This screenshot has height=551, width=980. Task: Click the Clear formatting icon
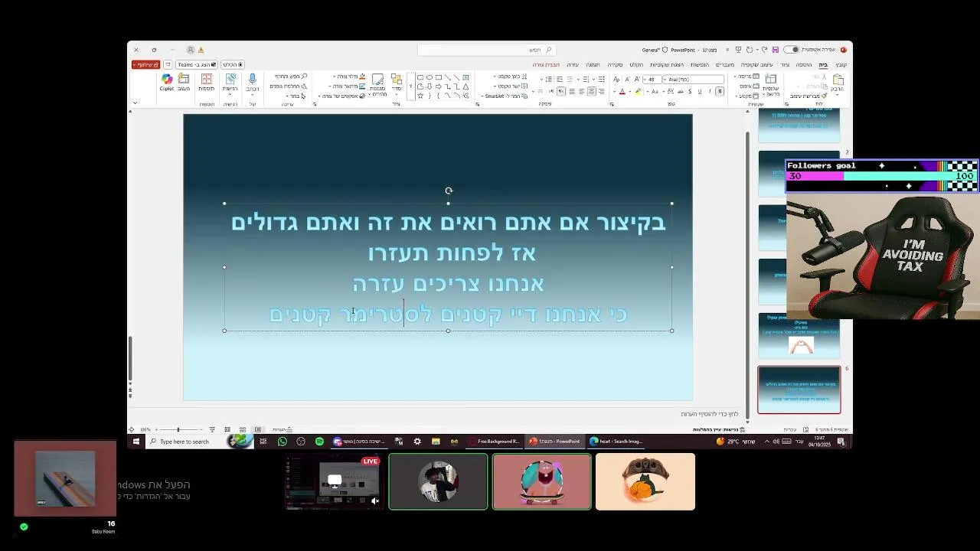616,80
